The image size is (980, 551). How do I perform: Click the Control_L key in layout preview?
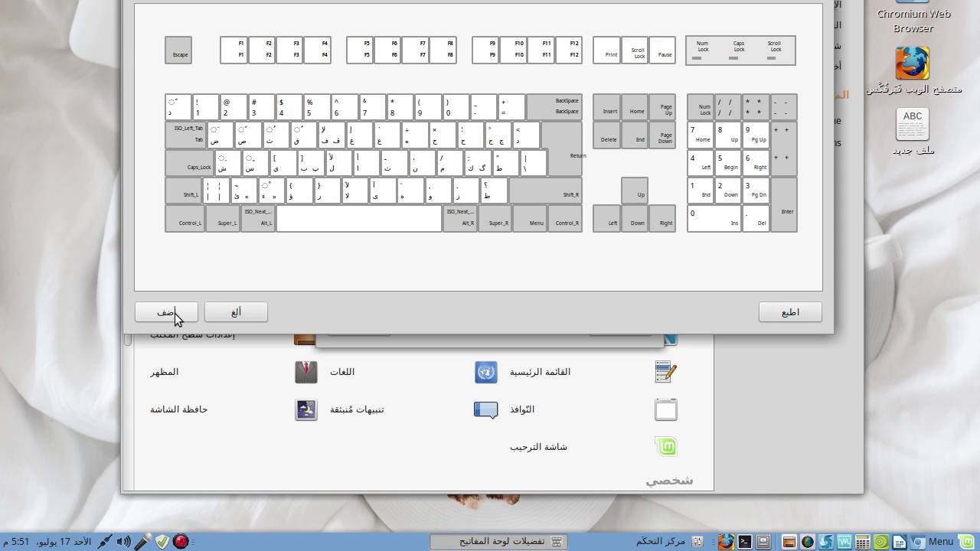(x=184, y=218)
